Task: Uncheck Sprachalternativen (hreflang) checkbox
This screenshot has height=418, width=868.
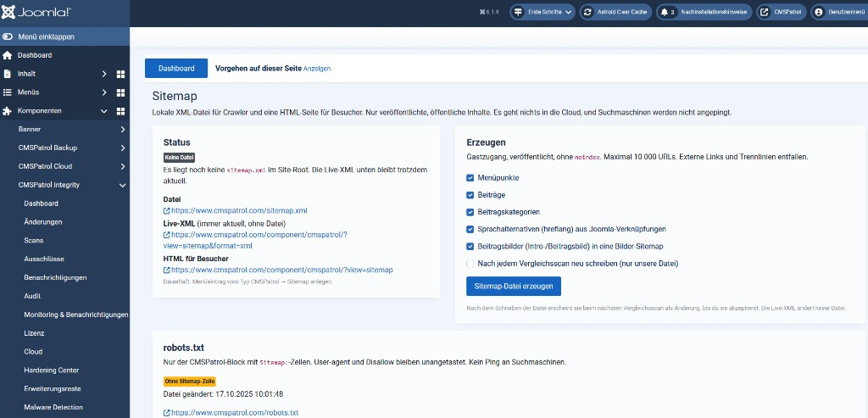Action: 470,229
